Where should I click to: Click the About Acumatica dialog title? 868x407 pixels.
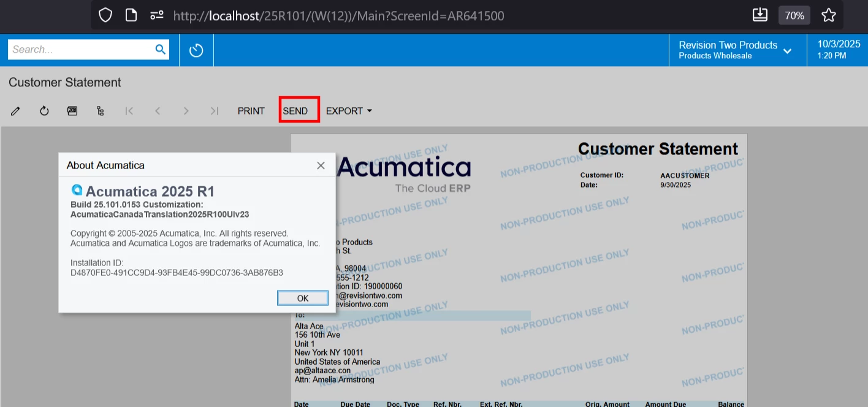(105, 165)
